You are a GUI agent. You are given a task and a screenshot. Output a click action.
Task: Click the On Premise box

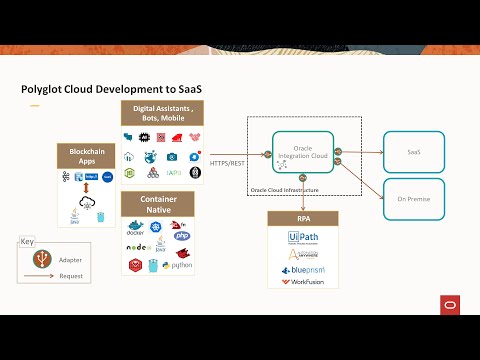click(x=414, y=199)
